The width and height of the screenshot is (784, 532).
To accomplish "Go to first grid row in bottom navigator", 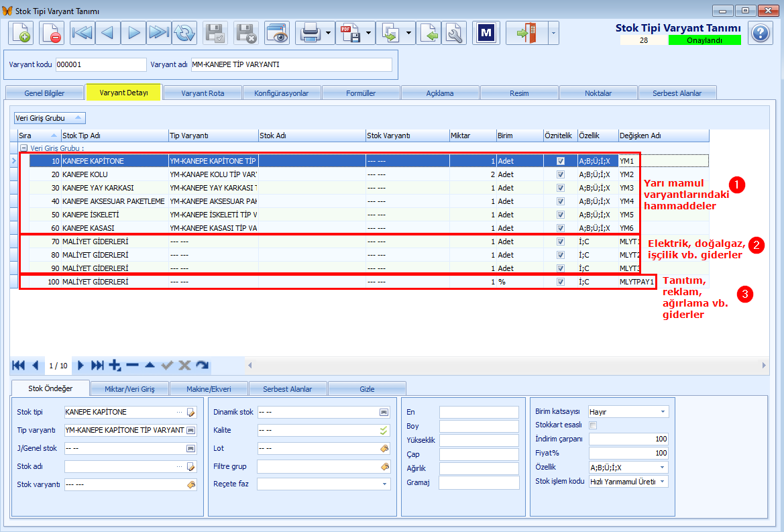I will [x=19, y=366].
